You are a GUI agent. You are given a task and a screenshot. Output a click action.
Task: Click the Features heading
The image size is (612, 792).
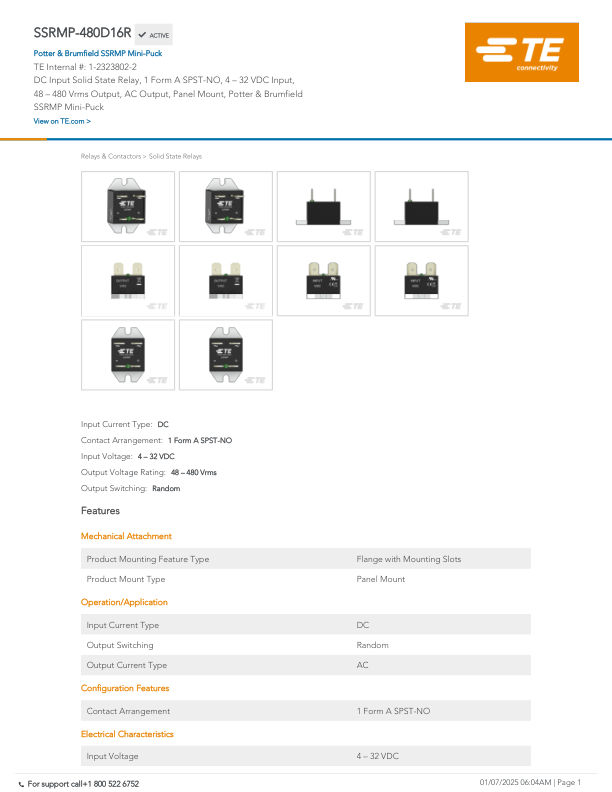point(100,511)
